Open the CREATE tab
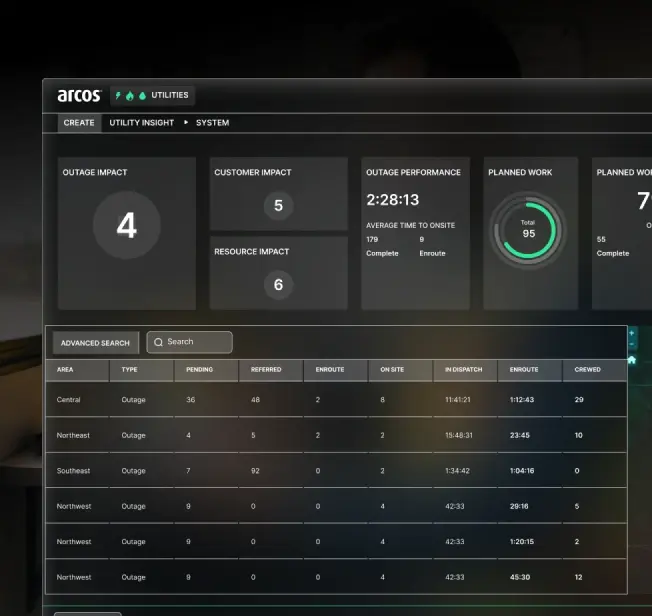The image size is (652, 616). [x=79, y=123]
